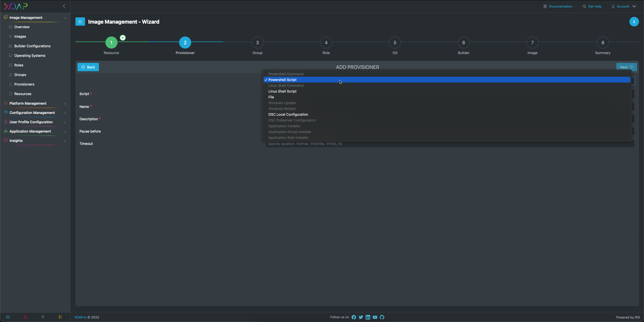Jump to step 7 Image circle
The image size is (644, 322).
click(x=532, y=43)
